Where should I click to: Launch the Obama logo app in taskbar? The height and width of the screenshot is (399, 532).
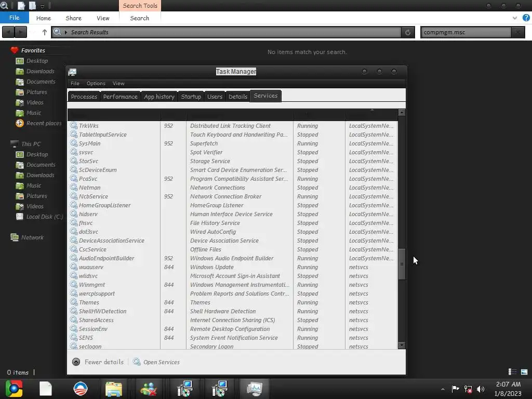[x=81, y=389]
